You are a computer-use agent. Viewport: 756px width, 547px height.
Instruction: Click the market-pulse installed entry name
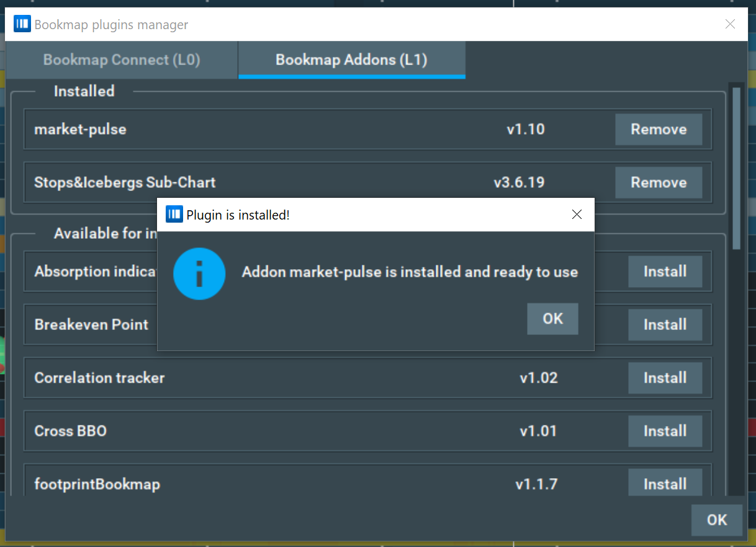click(80, 130)
